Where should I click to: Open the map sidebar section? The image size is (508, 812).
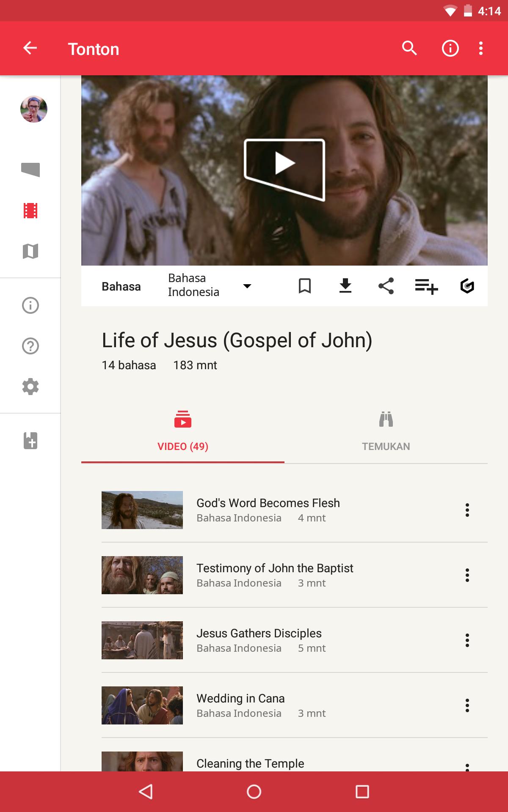(x=30, y=251)
